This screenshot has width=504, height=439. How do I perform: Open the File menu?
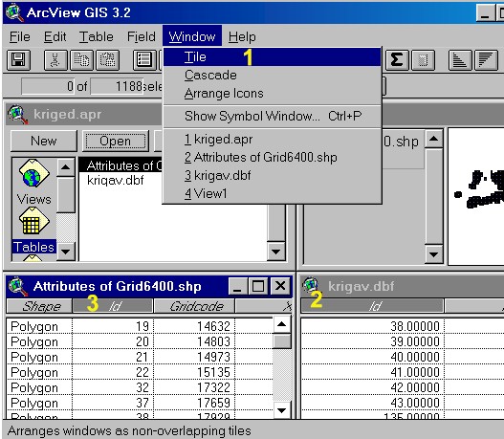coord(20,36)
